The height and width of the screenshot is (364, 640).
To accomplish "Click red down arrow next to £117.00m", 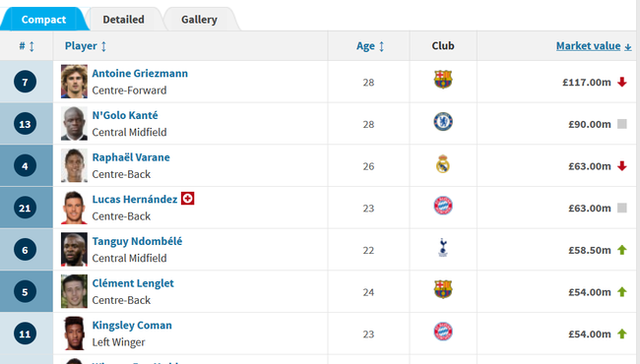I will 621,82.
